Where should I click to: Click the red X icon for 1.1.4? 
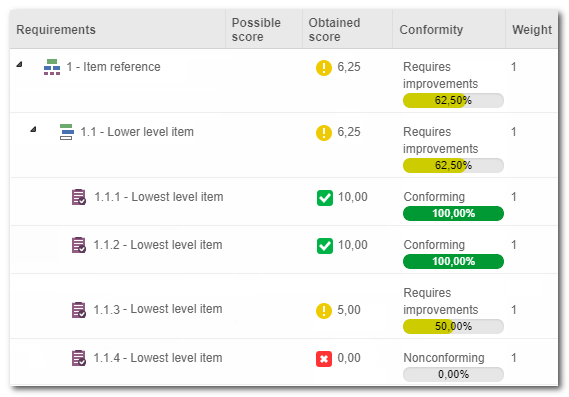[x=324, y=359]
